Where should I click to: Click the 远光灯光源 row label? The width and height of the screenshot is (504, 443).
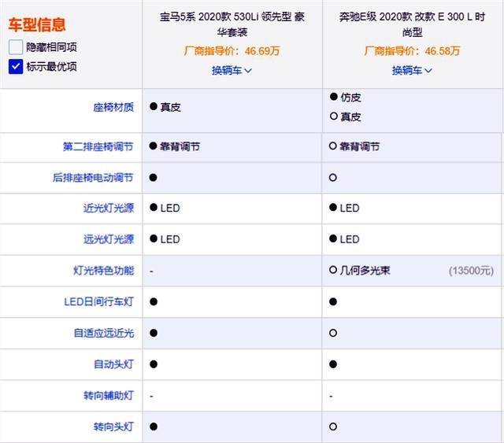109,239
